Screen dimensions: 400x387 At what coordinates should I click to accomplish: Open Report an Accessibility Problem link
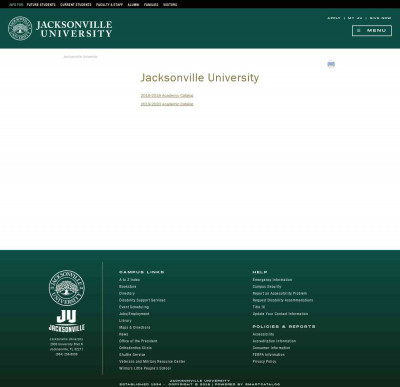[280, 293]
